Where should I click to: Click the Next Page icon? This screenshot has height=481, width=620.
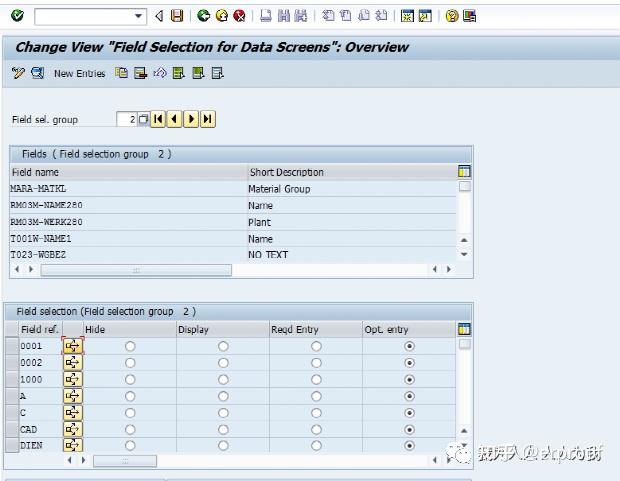coord(363,16)
